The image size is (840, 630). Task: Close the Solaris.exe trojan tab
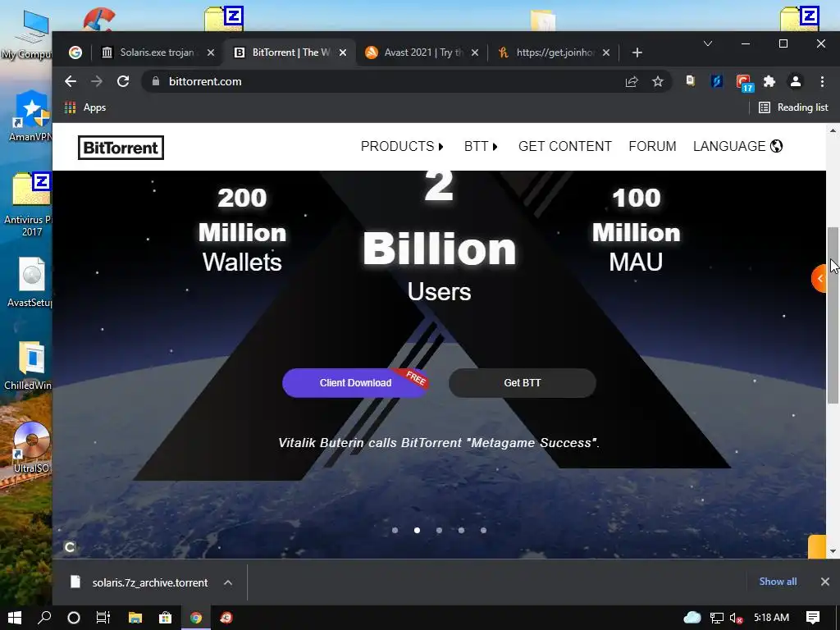[211, 52]
